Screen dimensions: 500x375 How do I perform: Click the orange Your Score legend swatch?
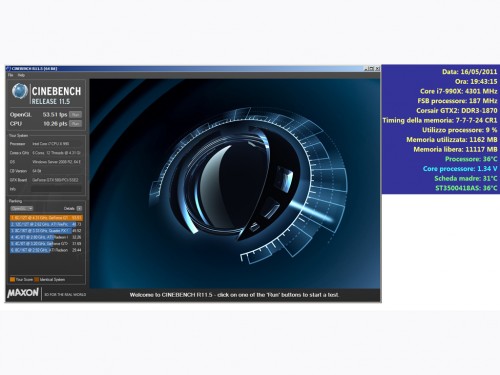click(x=13, y=280)
